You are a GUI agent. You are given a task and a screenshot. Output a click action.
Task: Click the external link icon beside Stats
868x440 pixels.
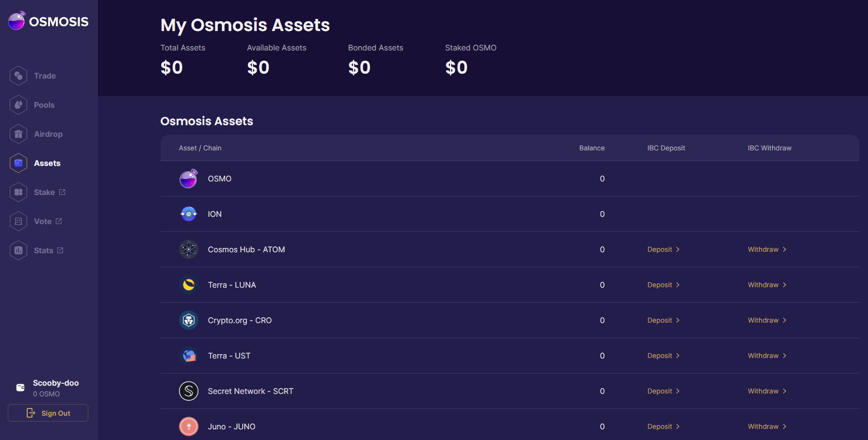click(x=60, y=250)
